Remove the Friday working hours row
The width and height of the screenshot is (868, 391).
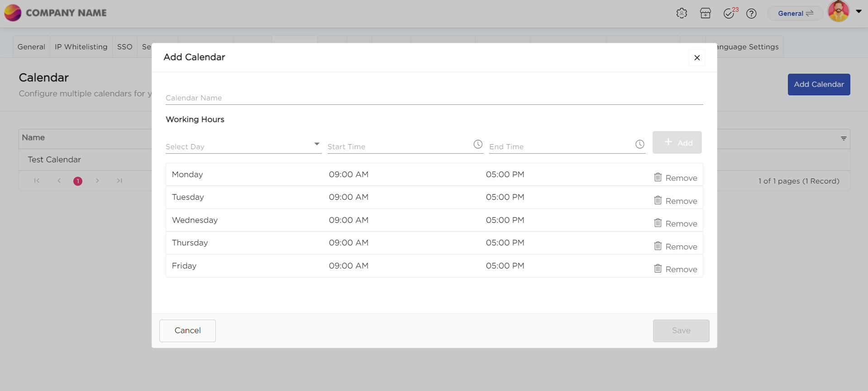675,269
